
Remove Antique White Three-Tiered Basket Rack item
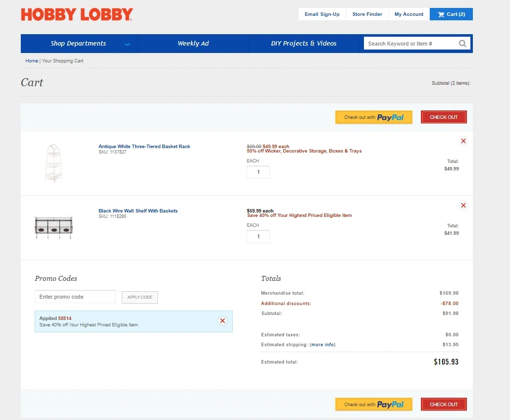tap(463, 141)
